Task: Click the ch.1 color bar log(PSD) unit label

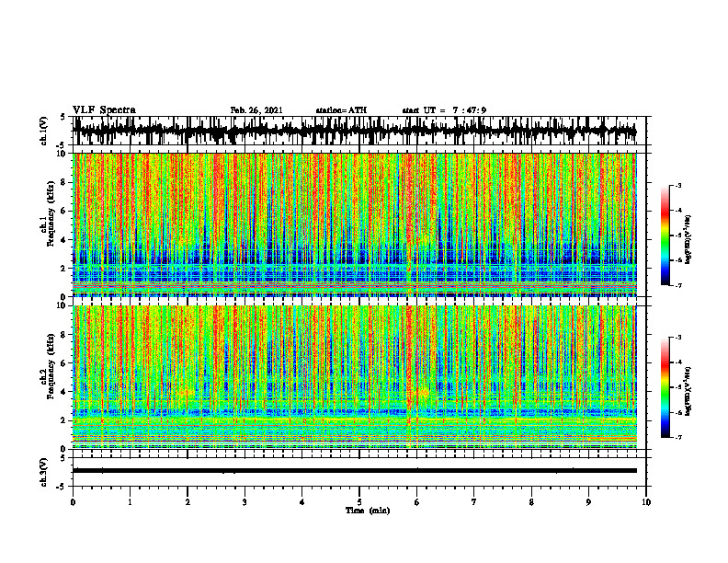Action: (x=688, y=240)
